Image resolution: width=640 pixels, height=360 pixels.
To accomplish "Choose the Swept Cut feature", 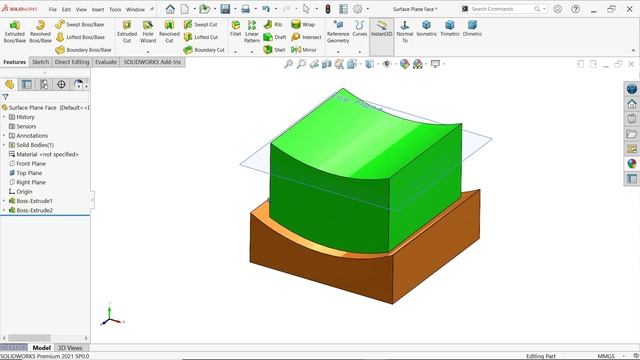I will (200, 24).
